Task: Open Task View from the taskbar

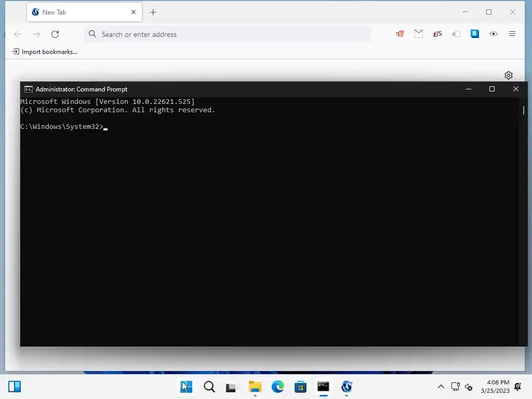Action: click(x=231, y=387)
